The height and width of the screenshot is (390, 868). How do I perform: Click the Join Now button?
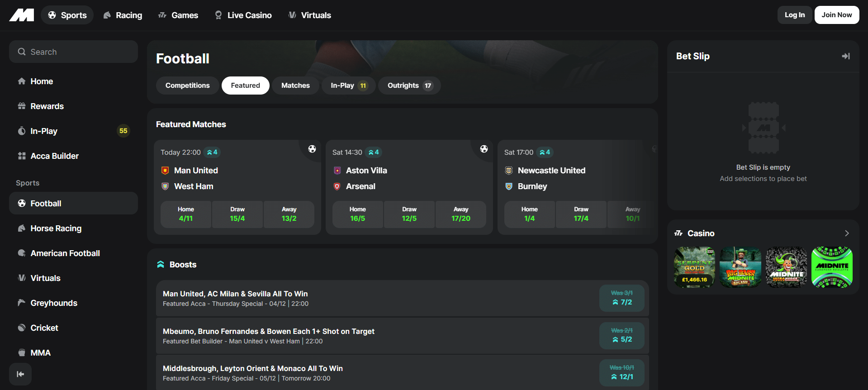(x=837, y=15)
